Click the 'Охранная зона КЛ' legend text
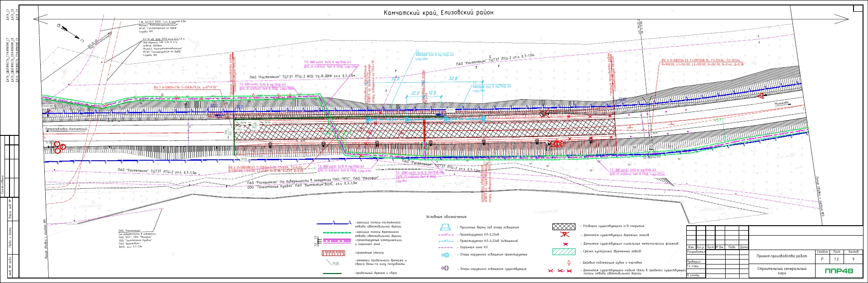 474,247
